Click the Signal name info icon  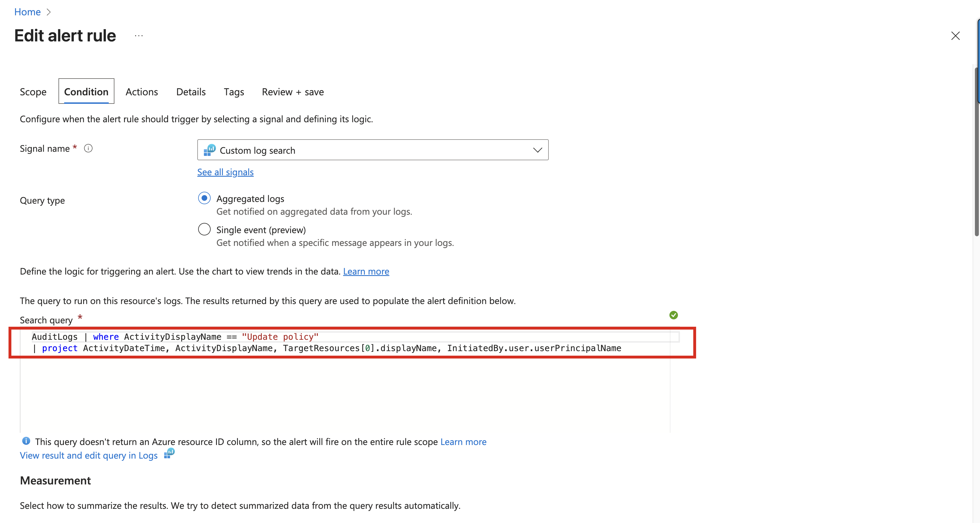click(x=88, y=148)
